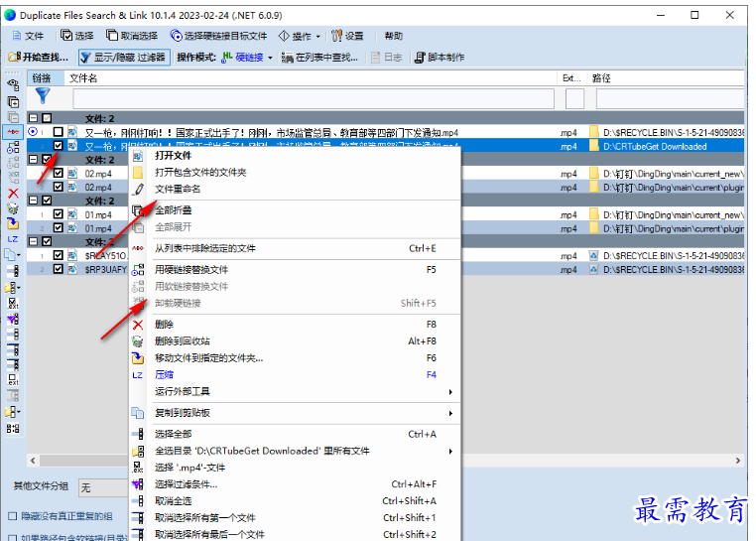
Task: Choose 选择过滤条件... in context menu
Action: [295, 484]
